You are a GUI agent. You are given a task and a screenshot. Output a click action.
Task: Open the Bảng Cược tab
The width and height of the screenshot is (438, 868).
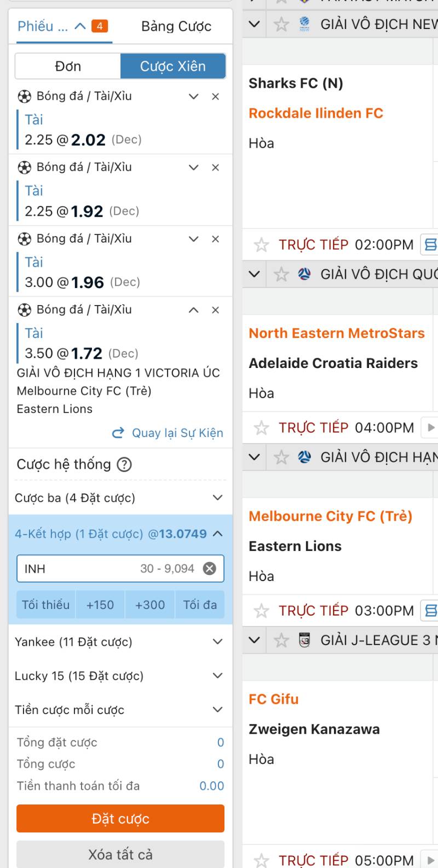click(176, 26)
